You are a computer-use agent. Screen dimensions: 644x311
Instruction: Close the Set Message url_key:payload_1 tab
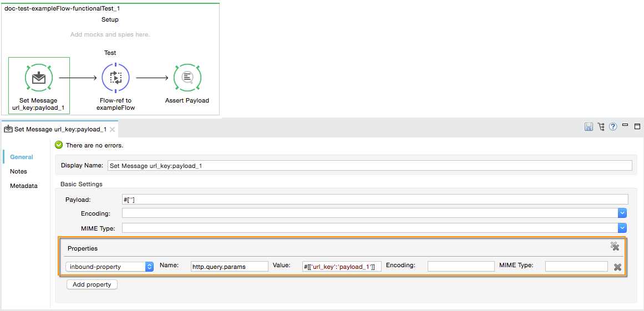click(x=112, y=129)
